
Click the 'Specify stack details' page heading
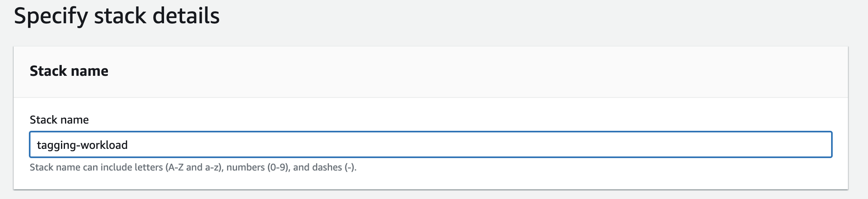pyautogui.click(x=117, y=17)
